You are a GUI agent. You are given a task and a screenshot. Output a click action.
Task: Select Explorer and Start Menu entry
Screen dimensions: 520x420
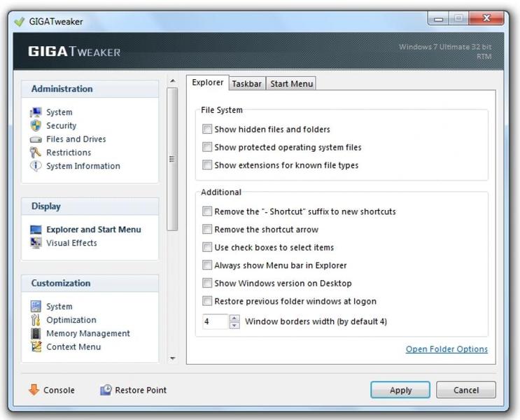tap(94, 230)
